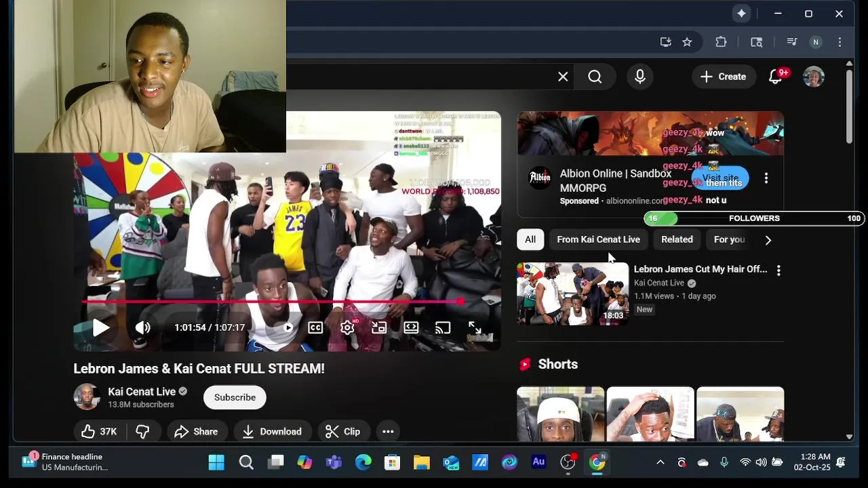868x488 pixels.
Task: Open Chrome media controls icon
Action: [791, 42]
